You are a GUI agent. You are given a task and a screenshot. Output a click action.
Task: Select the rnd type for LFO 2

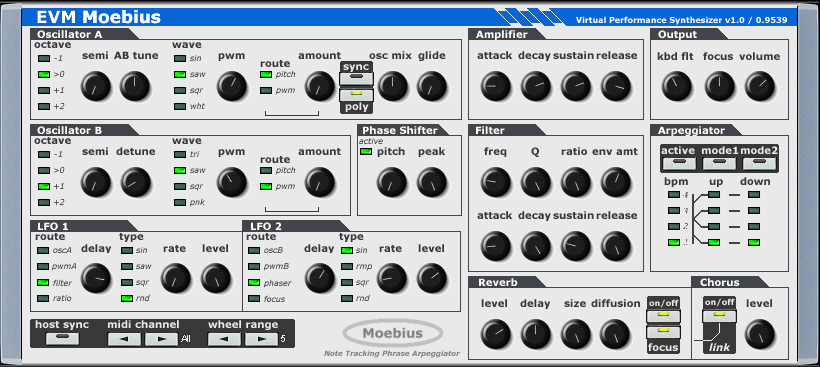pyautogui.click(x=347, y=299)
